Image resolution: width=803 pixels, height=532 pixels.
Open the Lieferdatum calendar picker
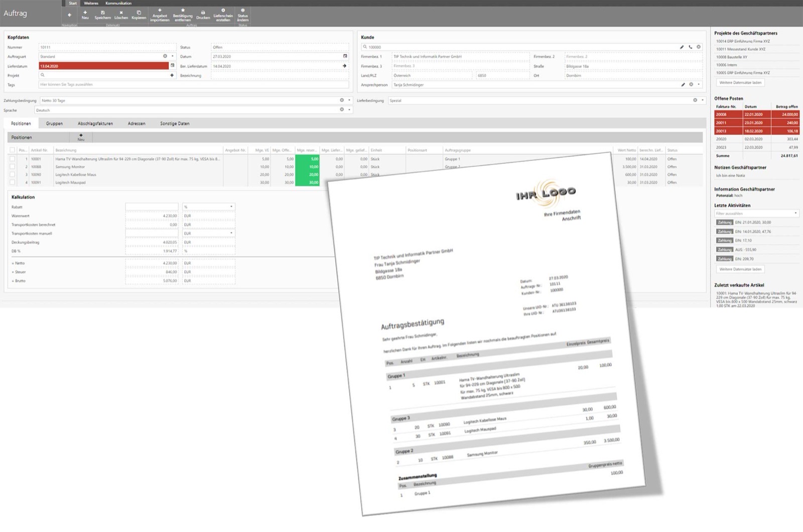[x=172, y=66]
